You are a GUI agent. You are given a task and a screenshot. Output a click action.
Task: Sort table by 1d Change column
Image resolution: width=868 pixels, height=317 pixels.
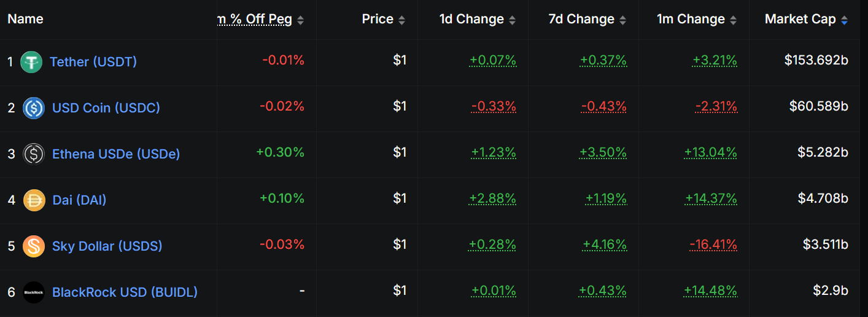[471, 20]
